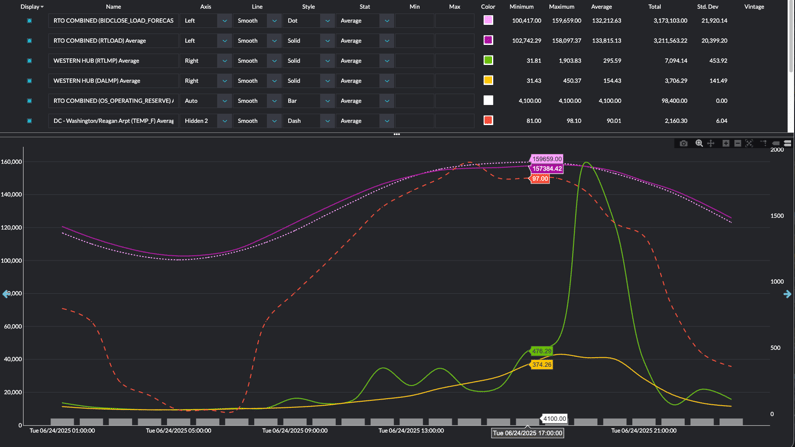The height and width of the screenshot is (447, 795).
Task: Toggle display checkbox for RTLOAD Average row
Action: point(29,41)
